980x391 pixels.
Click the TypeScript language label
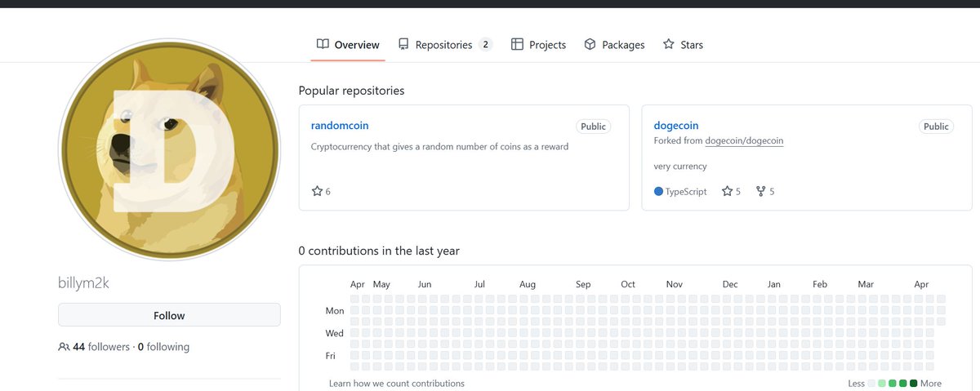(686, 192)
